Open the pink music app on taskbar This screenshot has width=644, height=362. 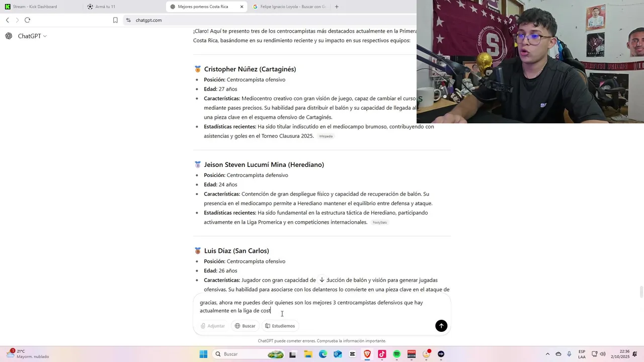pyautogui.click(x=382, y=354)
